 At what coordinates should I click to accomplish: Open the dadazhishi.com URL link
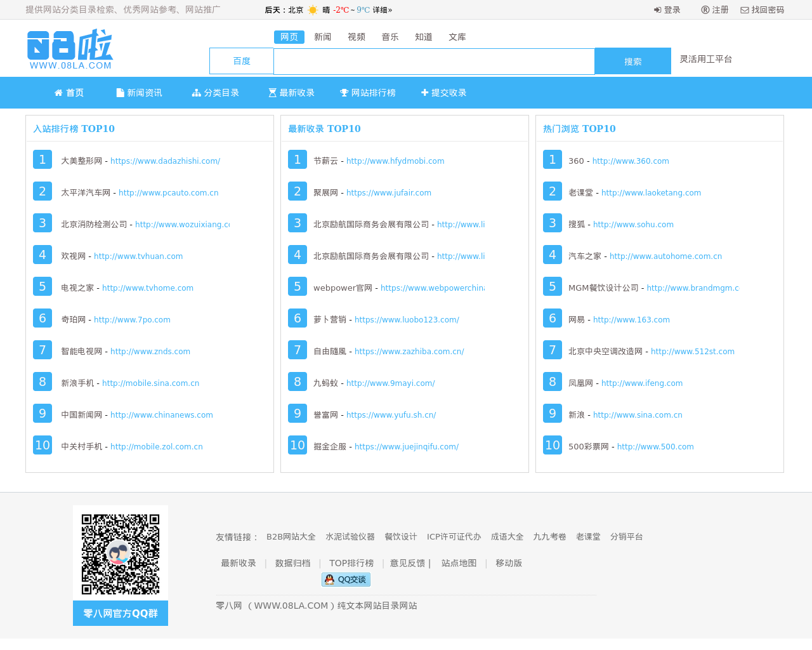point(165,161)
